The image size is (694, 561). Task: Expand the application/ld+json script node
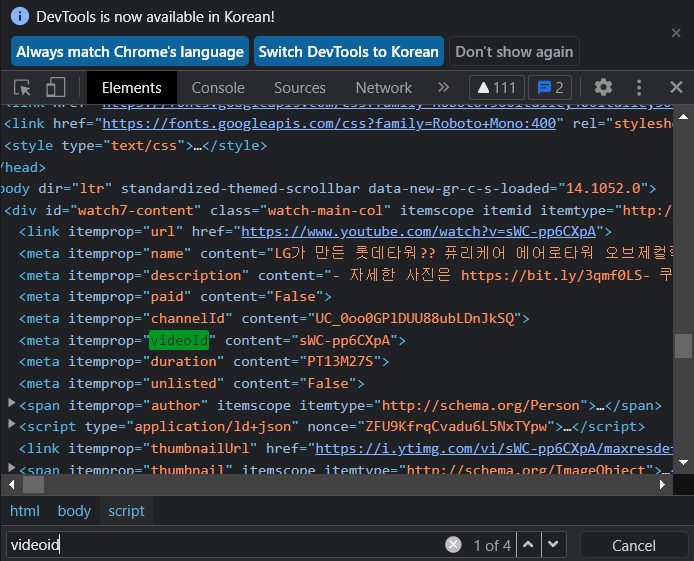(x=12, y=424)
